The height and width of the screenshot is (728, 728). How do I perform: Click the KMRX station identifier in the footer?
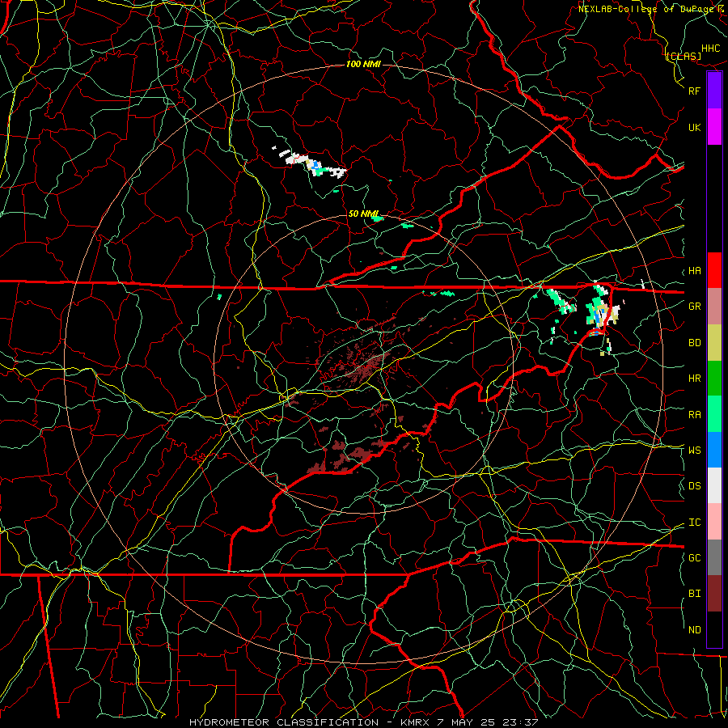tap(414, 722)
